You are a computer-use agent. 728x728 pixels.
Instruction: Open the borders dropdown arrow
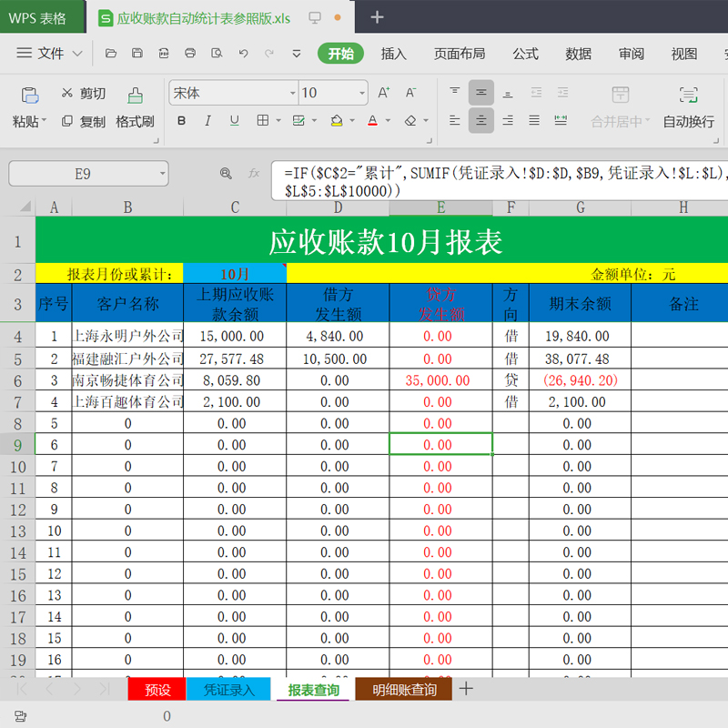point(278,121)
